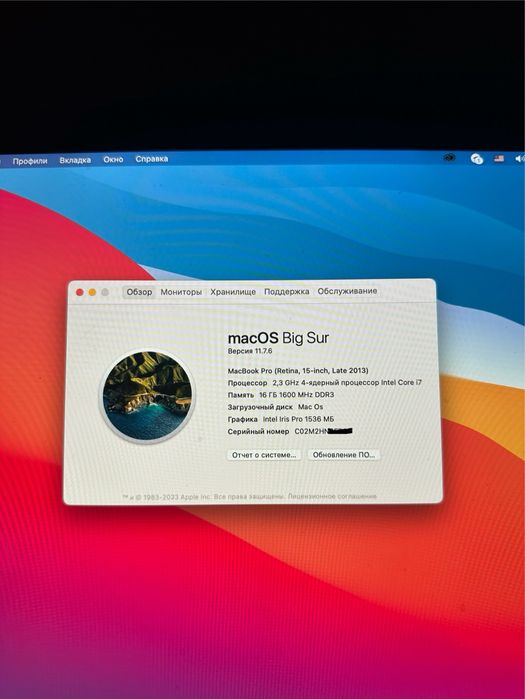Viewport: 525px width, 699px height.
Task: Open the Лицензионное соглашение link
Action: (x=332, y=496)
